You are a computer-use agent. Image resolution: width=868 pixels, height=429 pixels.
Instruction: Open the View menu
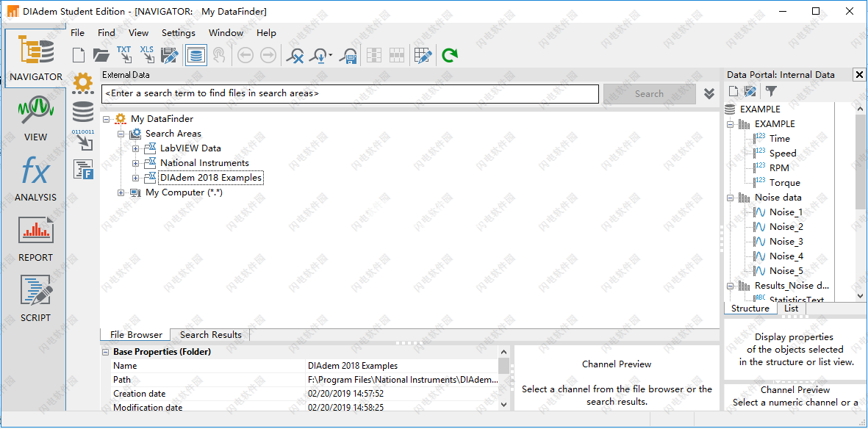[138, 33]
